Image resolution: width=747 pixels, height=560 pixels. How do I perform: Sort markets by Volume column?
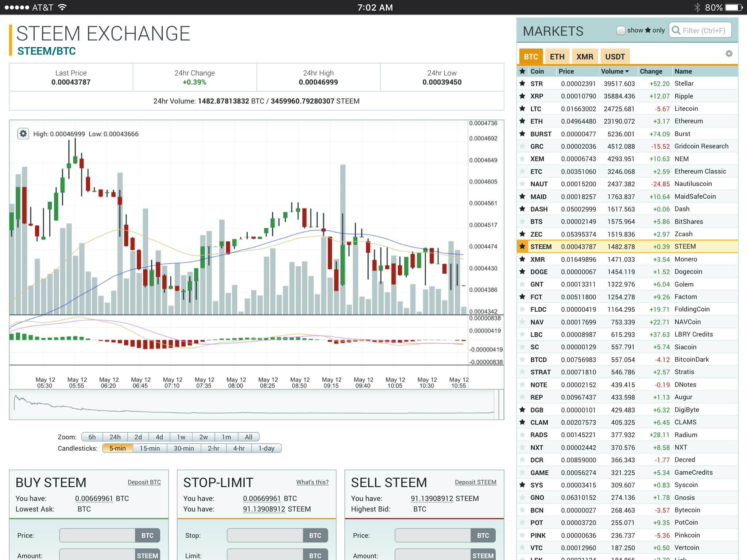(x=615, y=71)
